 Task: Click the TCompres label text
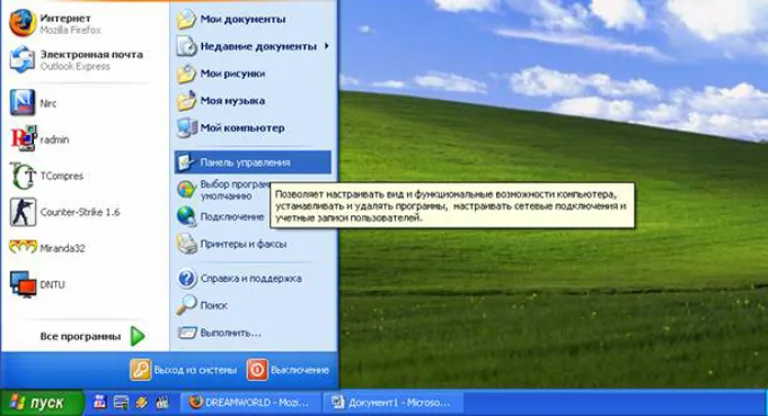(62, 176)
